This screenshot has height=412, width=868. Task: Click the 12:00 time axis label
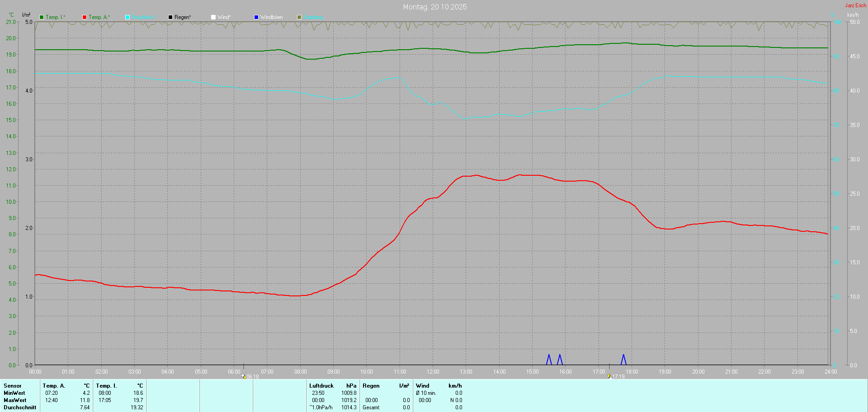pyautogui.click(x=433, y=372)
